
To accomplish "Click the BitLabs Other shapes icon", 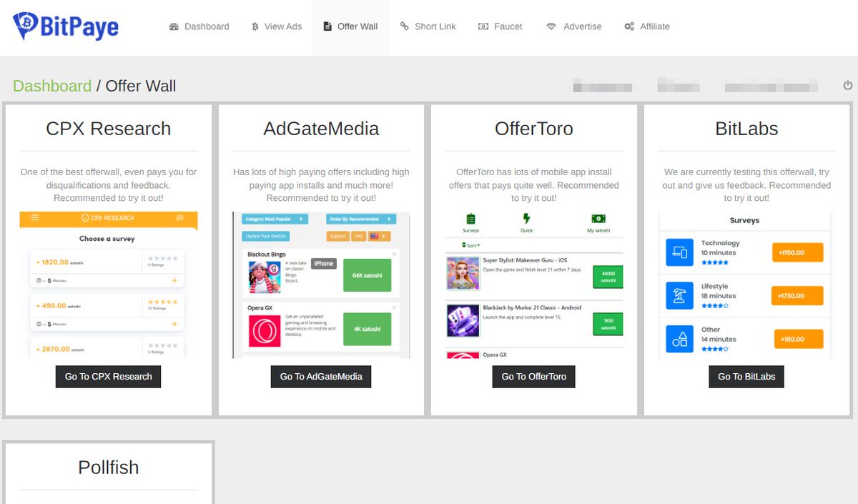I will (680, 339).
